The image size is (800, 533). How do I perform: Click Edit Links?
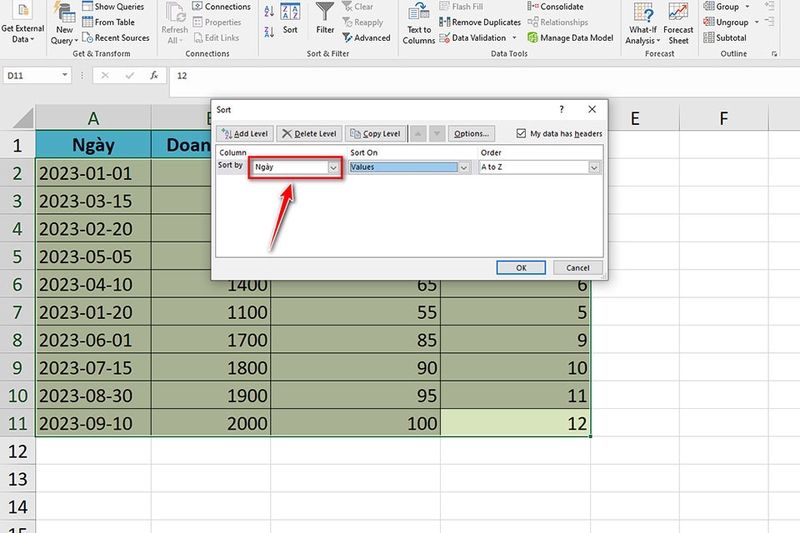click(216, 38)
